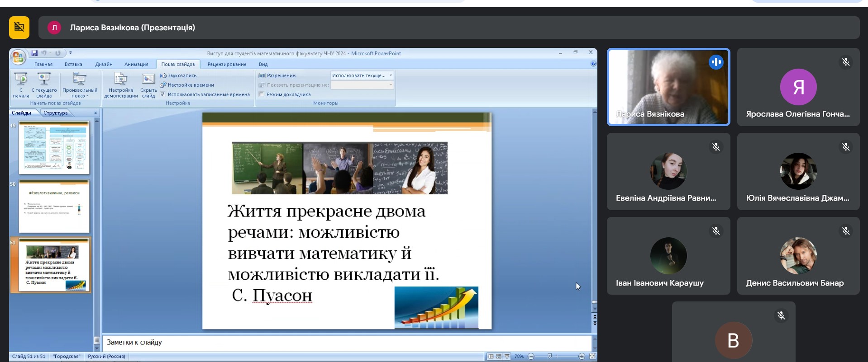Open the Произвольный показ custom show dropdown
868x362 pixels.
(80, 85)
